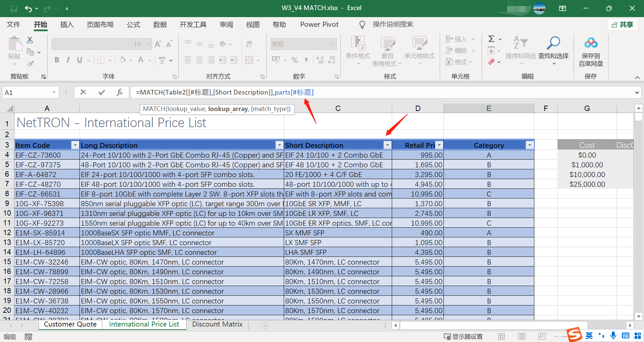Click the Cut scissors icon

30,40
